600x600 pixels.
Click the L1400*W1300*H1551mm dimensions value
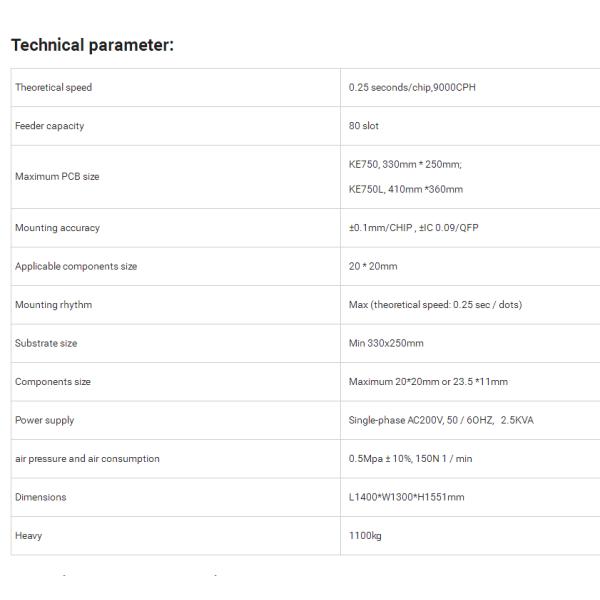click(x=406, y=497)
